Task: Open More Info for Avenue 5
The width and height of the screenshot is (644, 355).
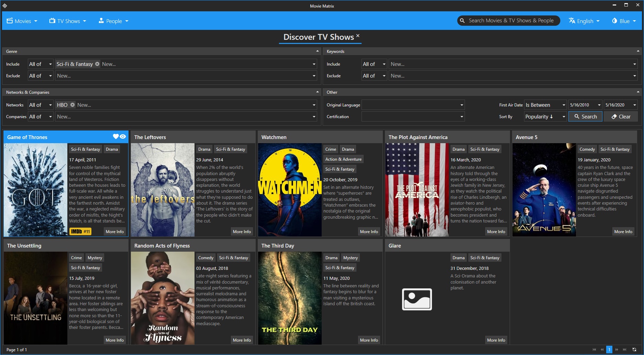Action: point(623,231)
